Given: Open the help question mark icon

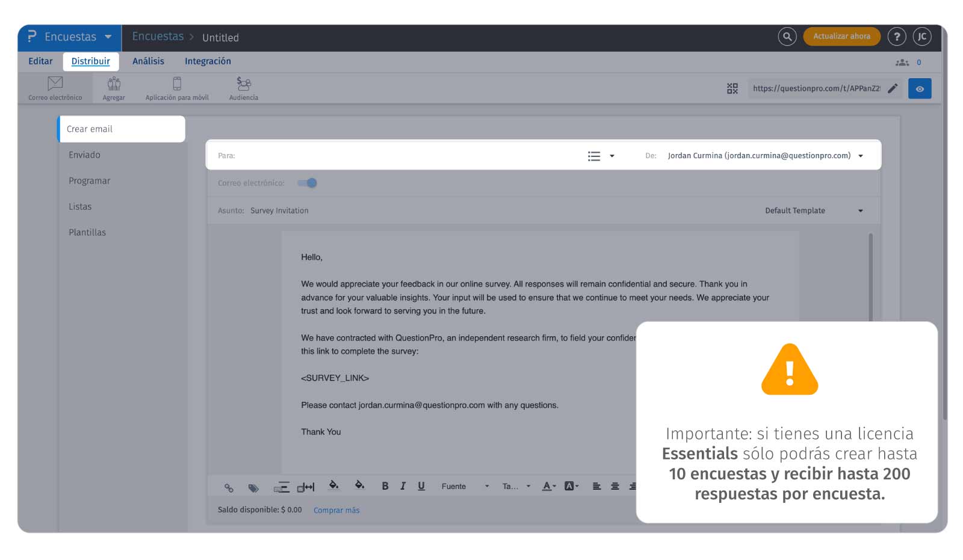Looking at the screenshot, I should click(897, 37).
